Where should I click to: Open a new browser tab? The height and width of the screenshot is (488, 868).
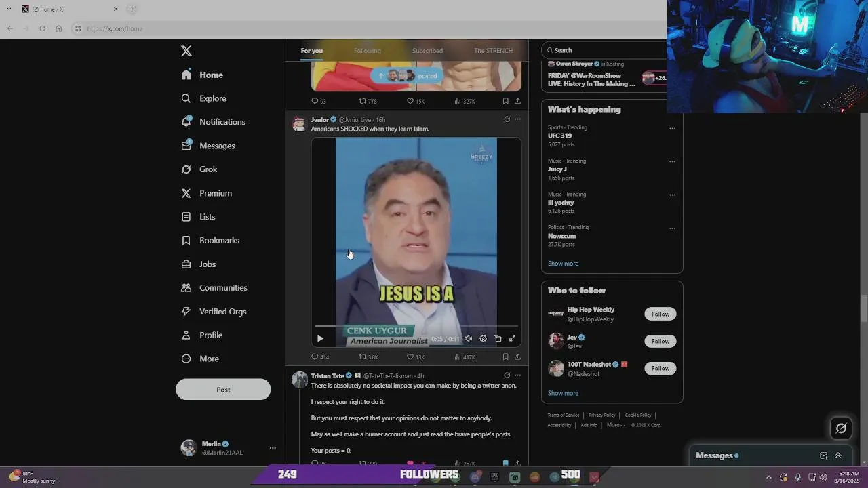pos(132,9)
